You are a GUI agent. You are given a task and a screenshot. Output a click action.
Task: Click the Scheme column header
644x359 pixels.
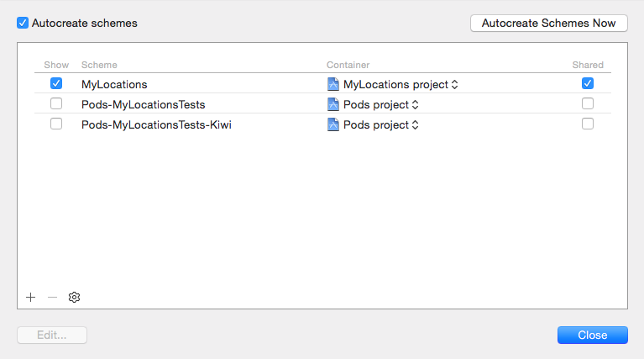click(x=99, y=65)
